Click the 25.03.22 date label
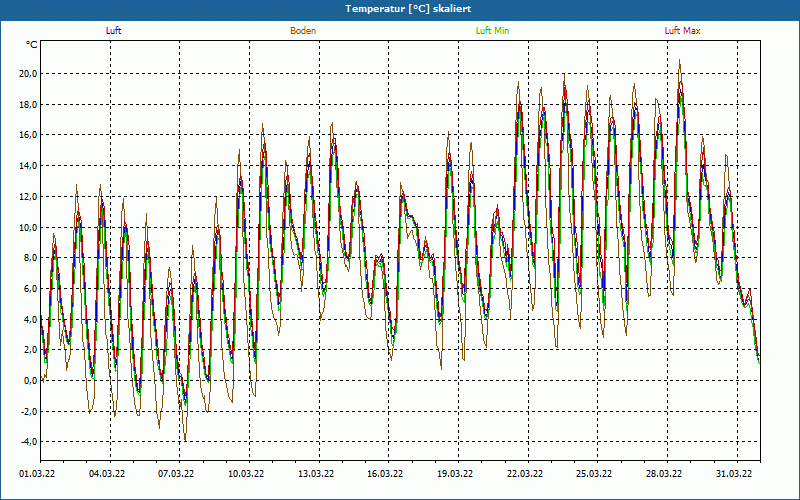The image size is (800, 500). pos(594,474)
